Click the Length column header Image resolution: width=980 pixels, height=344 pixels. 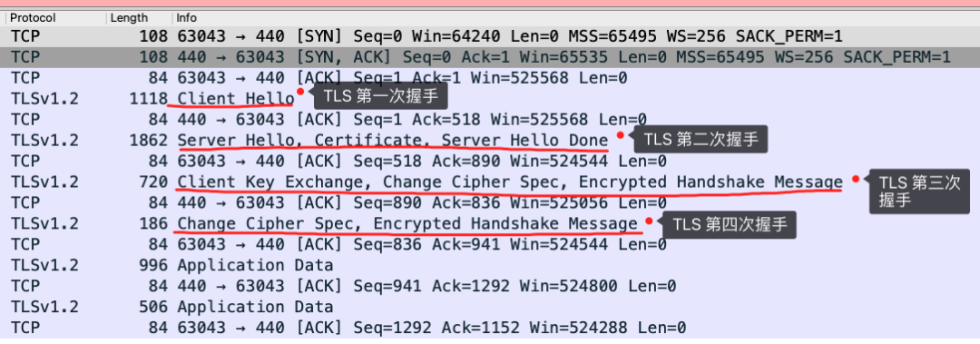(x=139, y=18)
